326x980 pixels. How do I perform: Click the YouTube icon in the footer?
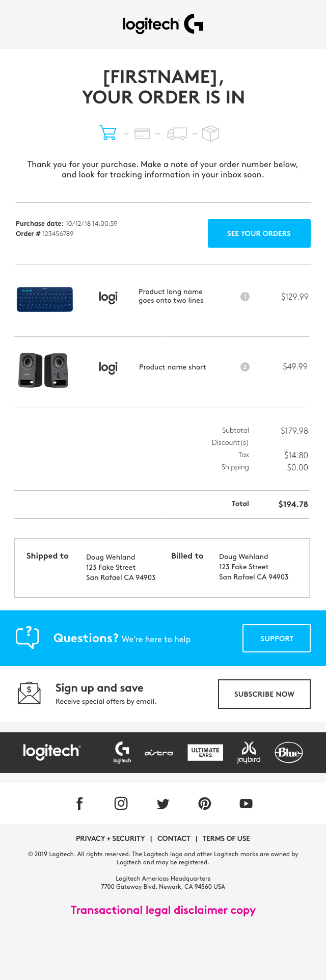(246, 804)
